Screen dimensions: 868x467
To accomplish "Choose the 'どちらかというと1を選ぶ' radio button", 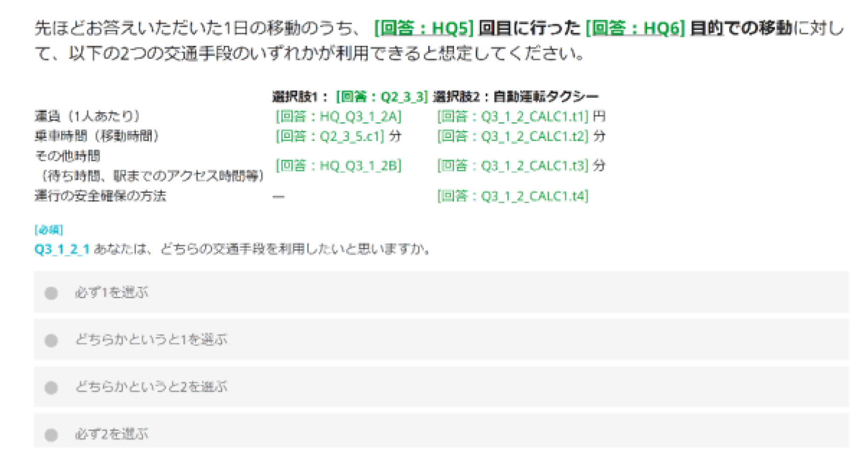I will [x=51, y=340].
